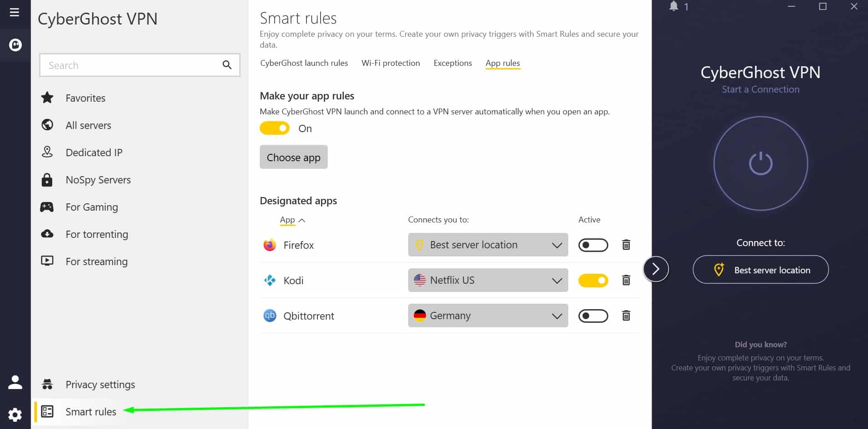Select the App rules tab
This screenshot has height=429, width=868.
point(503,63)
